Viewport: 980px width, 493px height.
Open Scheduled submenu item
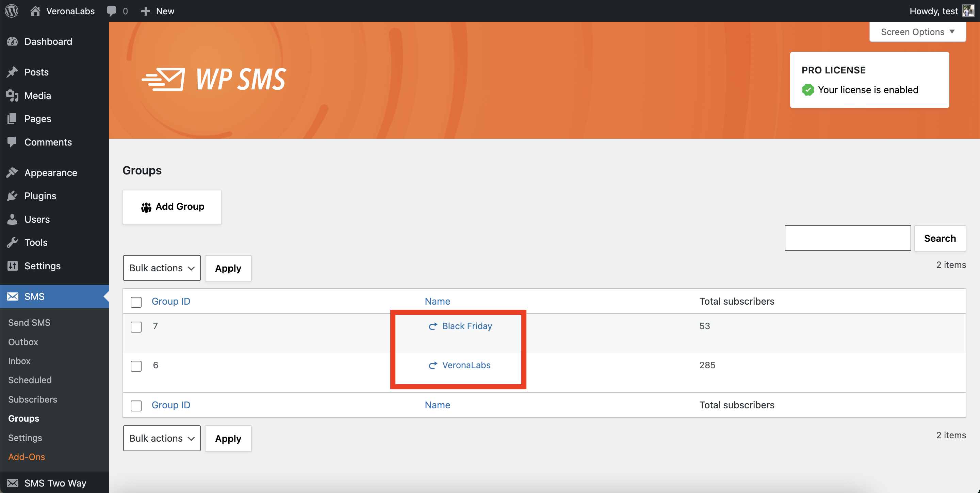click(x=30, y=380)
